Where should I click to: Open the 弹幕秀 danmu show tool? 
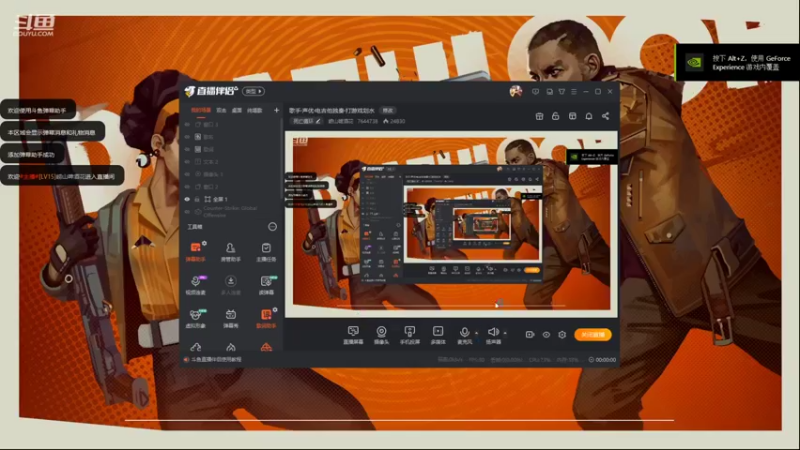click(231, 318)
